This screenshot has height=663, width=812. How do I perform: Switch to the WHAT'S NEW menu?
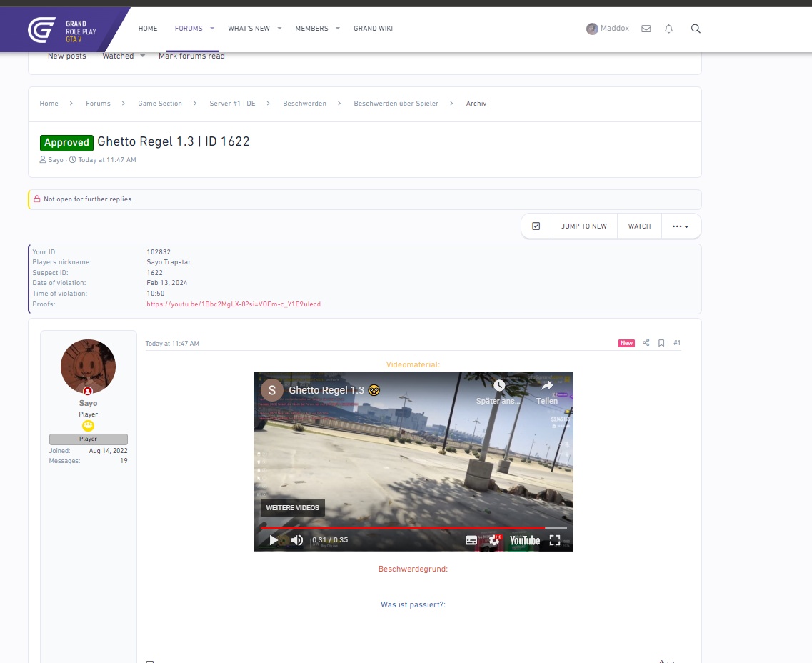click(x=249, y=29)
